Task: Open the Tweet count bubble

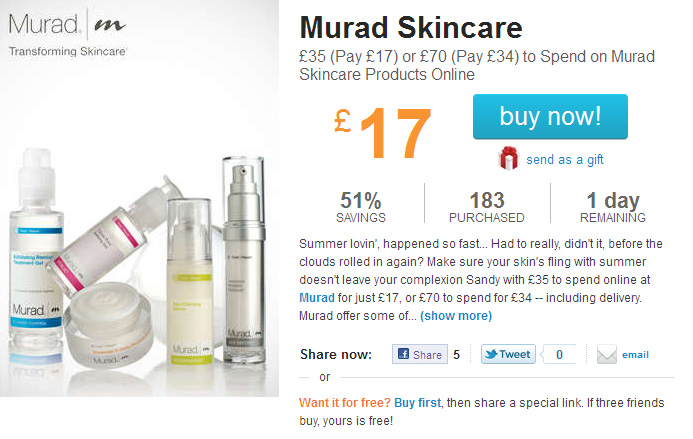Action: (559, 354)
